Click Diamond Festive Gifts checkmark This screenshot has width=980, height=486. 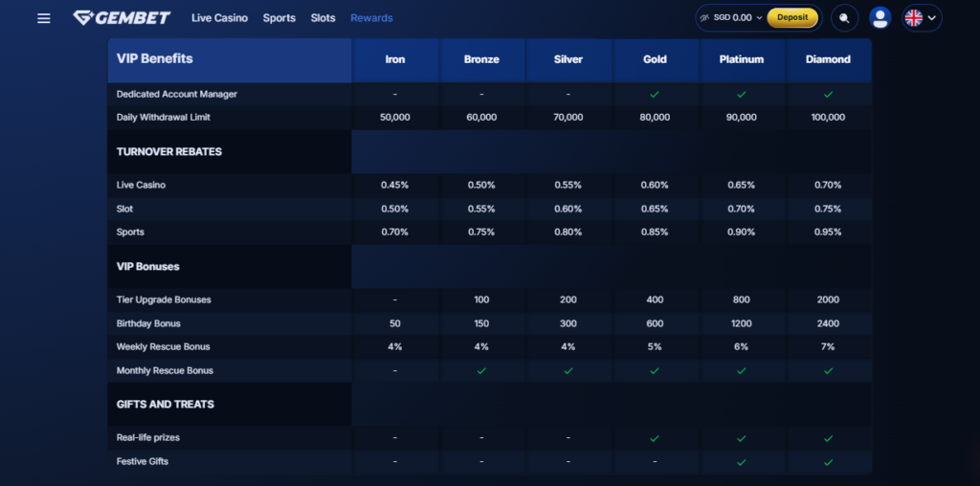(828, 462)
